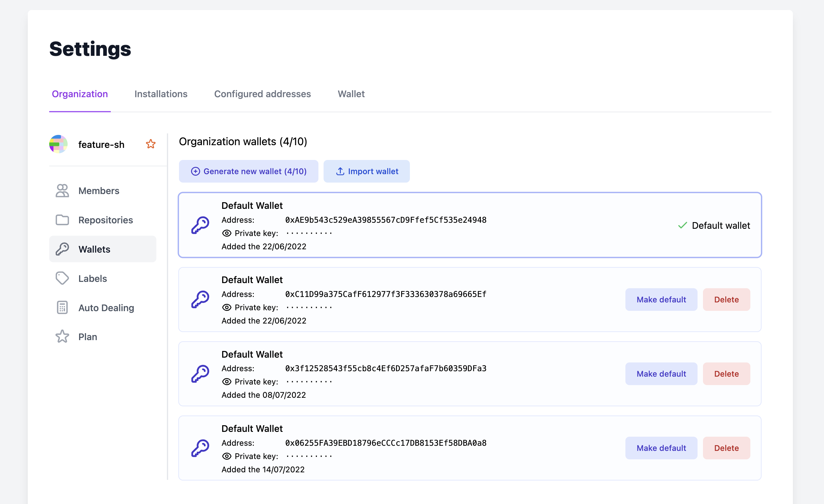Toggle private key visibility for 0x3f12 wallet
This screenshot has height=504, width=824.
pos(227,381)
